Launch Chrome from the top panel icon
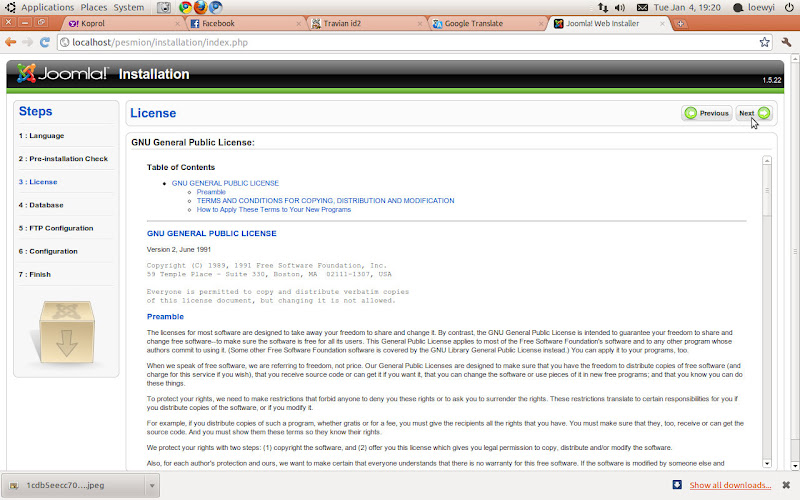The height and width of the screenshot is (500, 800). point(185,7)
